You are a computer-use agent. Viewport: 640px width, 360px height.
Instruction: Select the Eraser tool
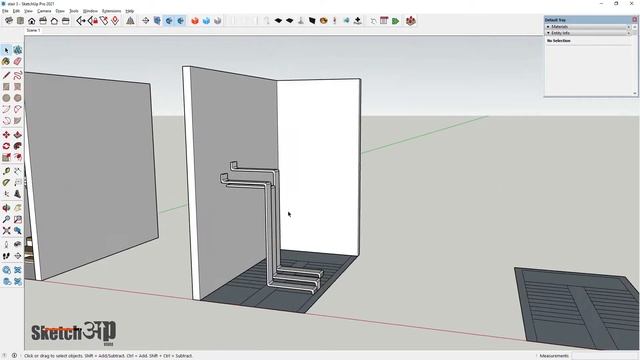coord(18,62)
